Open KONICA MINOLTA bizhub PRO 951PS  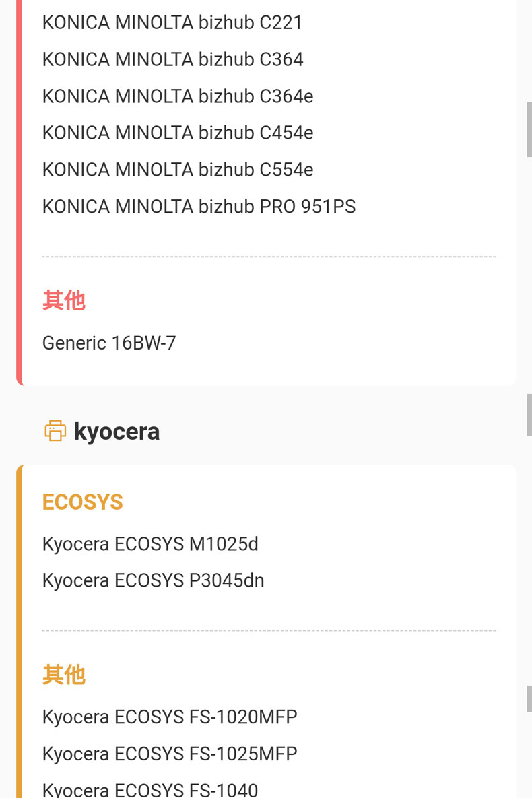pyautogui.click(x=199, y=206)
